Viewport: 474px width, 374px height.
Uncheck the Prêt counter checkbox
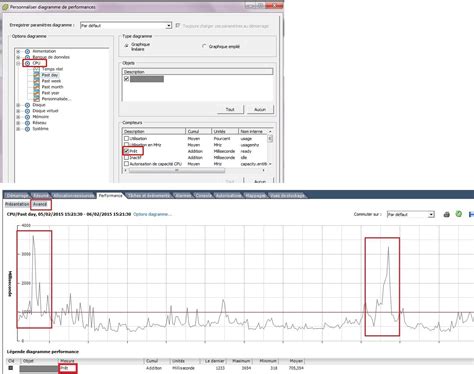[x=126, y=151]
